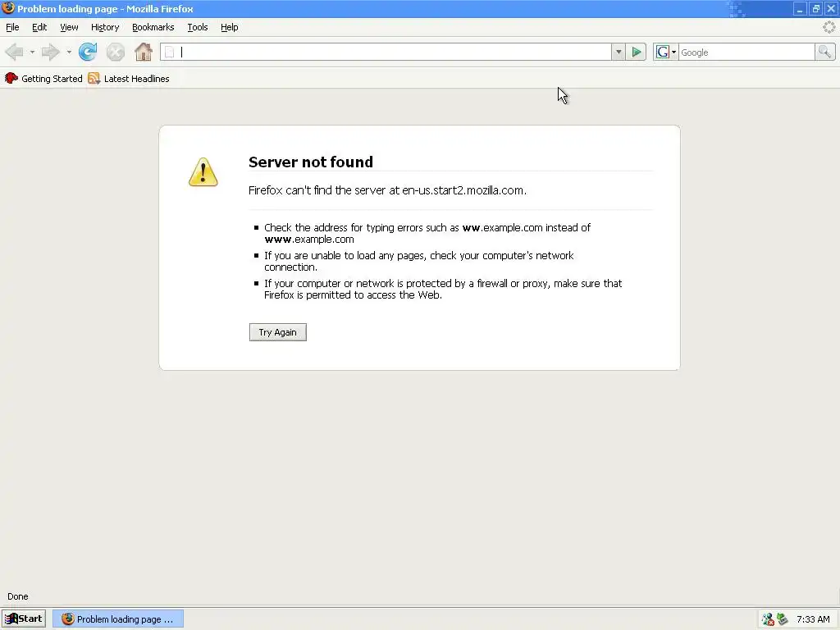Click the Forward navigation arrow
The height and width of the screenshot is (630, 840).
[x=50, y=52]
